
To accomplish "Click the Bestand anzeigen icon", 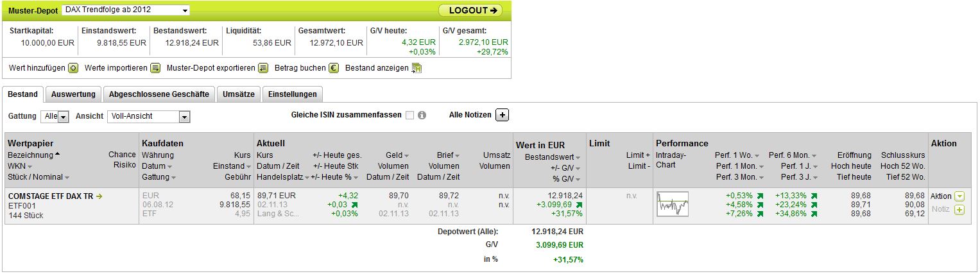I will point(417,68).
